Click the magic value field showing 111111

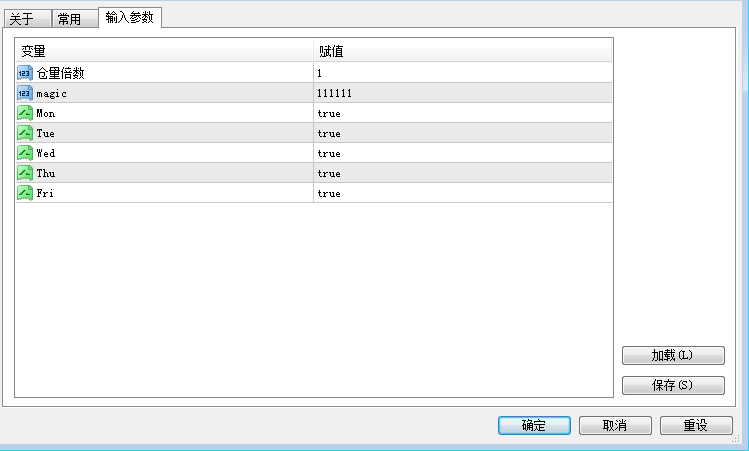[460, 93]
